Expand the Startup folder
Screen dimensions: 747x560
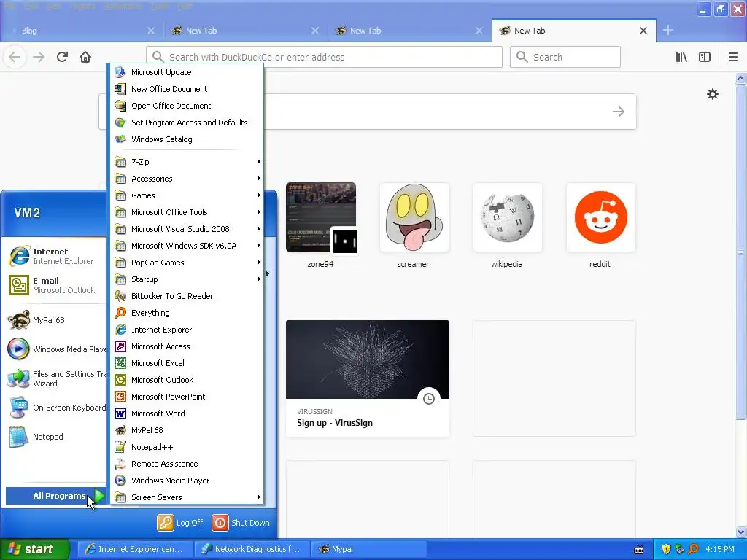pyautogui.click(x=187, y=279)
